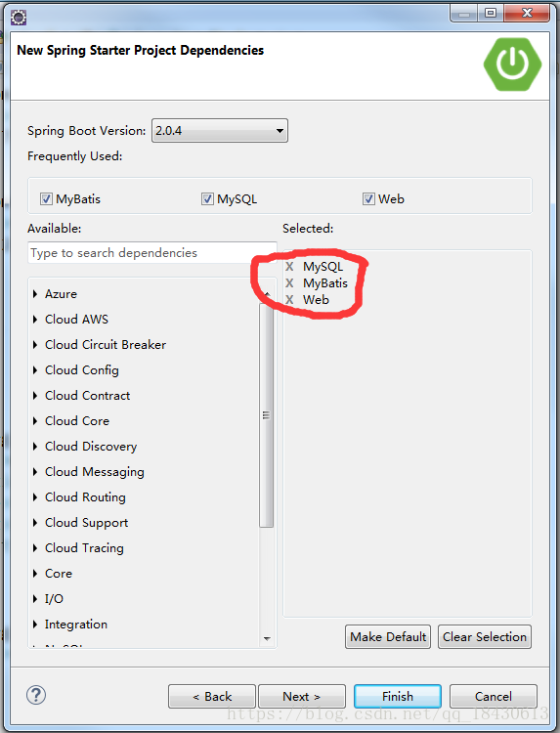Screen dimensions: 560x733
Task: Remove MySQL via its X icon
Action: coord(290,267)
